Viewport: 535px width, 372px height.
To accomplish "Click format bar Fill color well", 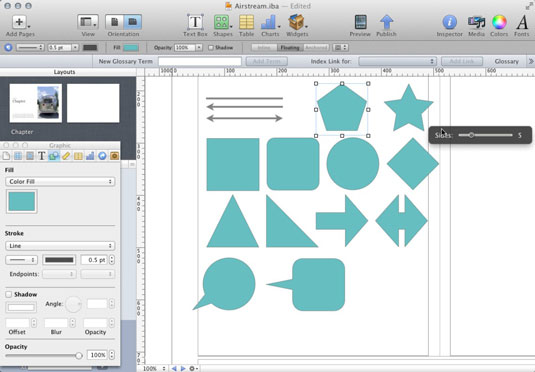I will [131, 47].
